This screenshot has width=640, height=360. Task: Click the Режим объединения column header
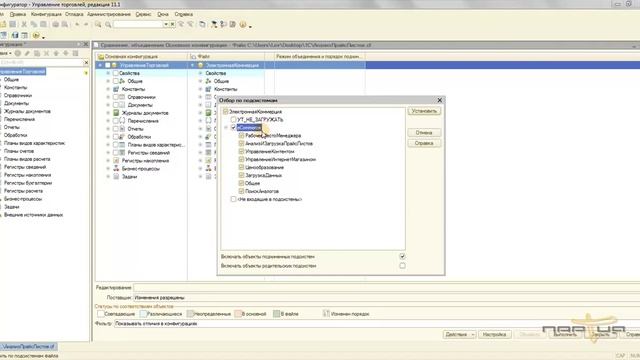319,57
